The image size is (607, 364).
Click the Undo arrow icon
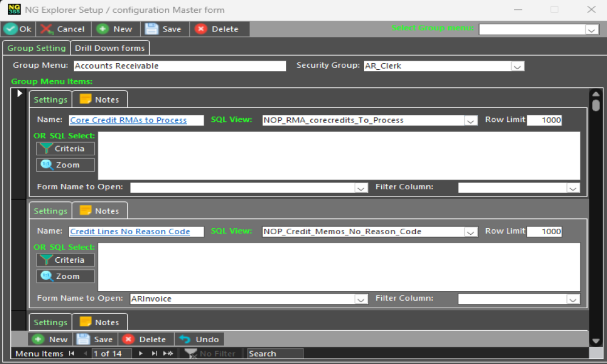(x=185, y=339)
